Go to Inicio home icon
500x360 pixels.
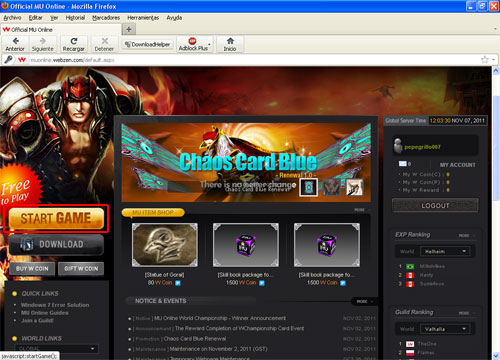(230, 44)
